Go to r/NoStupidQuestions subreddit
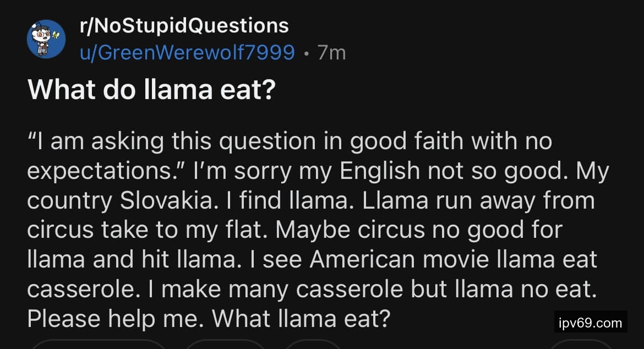Viewport: 644px width, 349px height. [184, 25]
